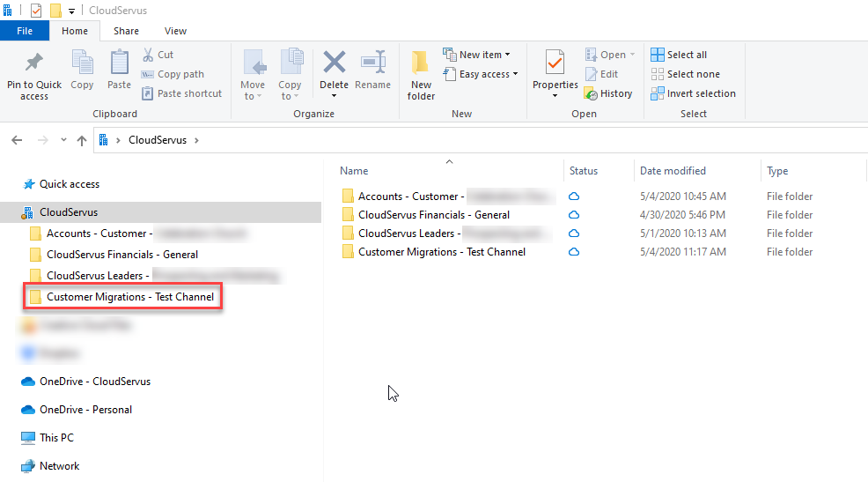Click the Forward navigation arrow
The height and width of the screenshot is (482, 868).
coord(42,140)
